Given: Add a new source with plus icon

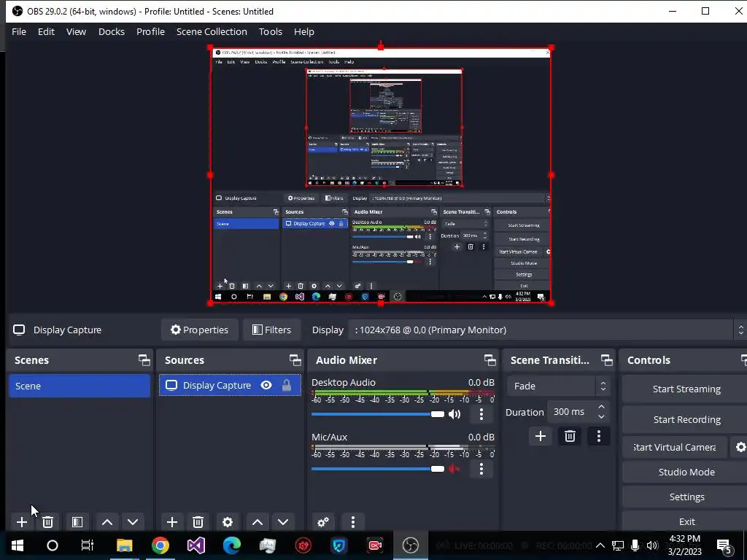Looking at the screenshot, I should (x=172, y=522).
